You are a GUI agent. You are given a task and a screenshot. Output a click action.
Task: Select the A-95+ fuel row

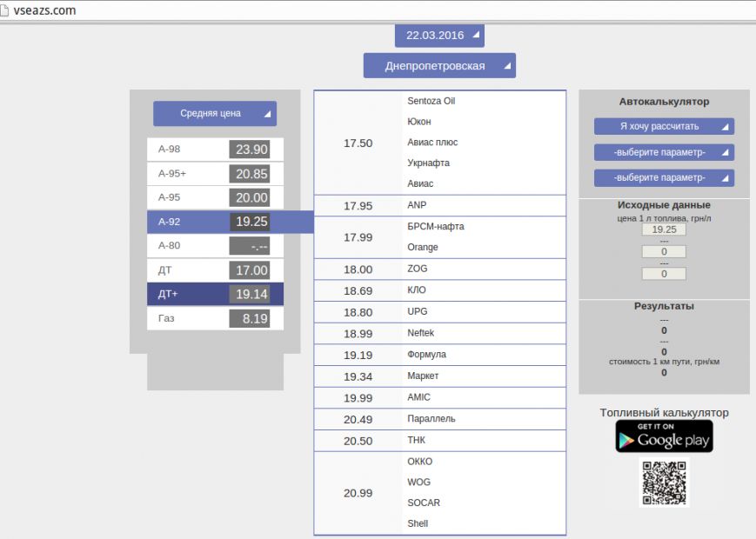tap(215, 173)
